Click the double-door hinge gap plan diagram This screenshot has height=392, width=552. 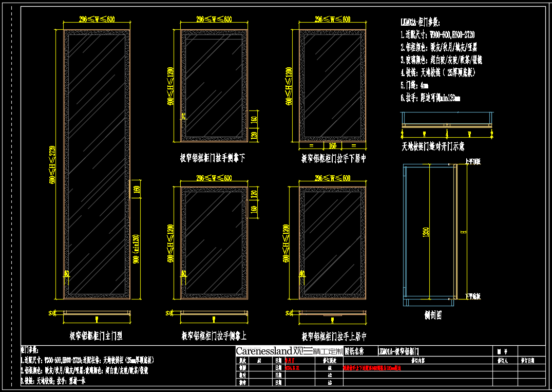[x=447, y=124]
